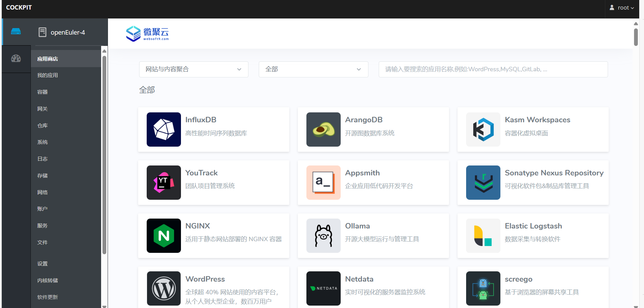
Task: Open the 网络 sidebar item
Action: coord(66,193)
